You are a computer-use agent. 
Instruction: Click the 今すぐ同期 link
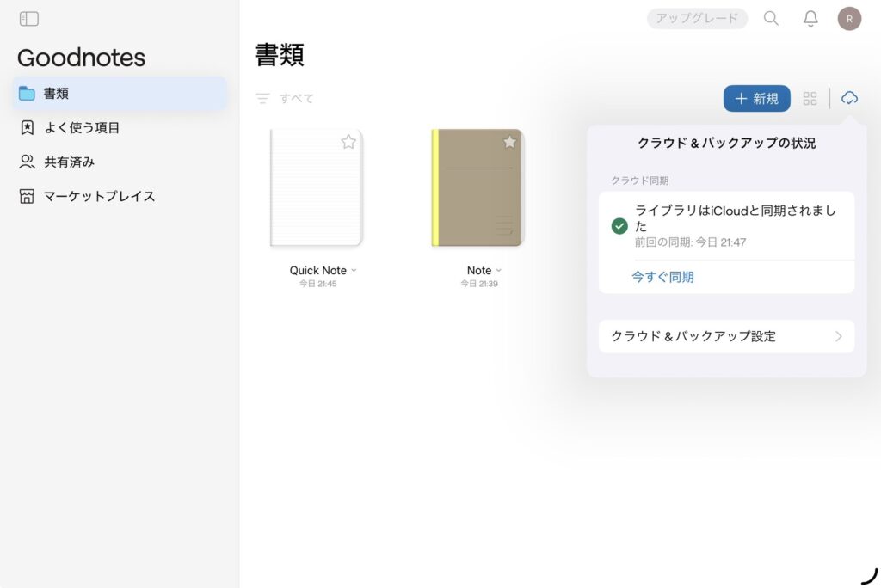click(x=662, y=277)
